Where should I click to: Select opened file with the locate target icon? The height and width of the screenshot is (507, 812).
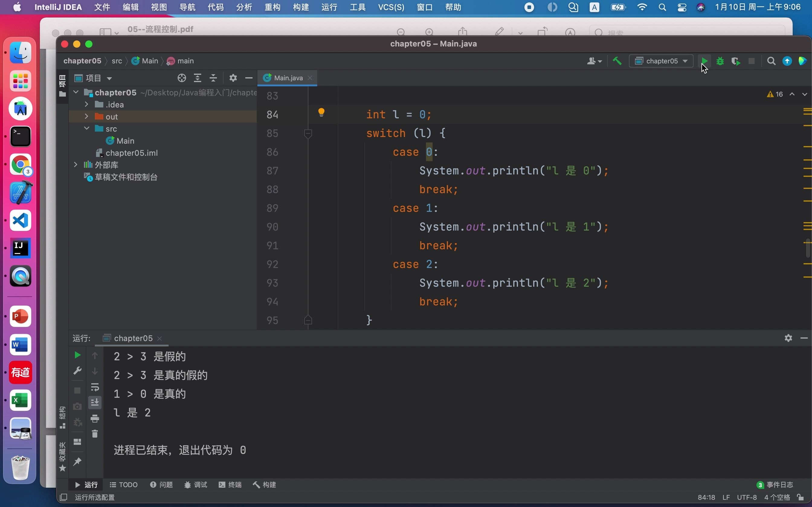coord(182,78)
